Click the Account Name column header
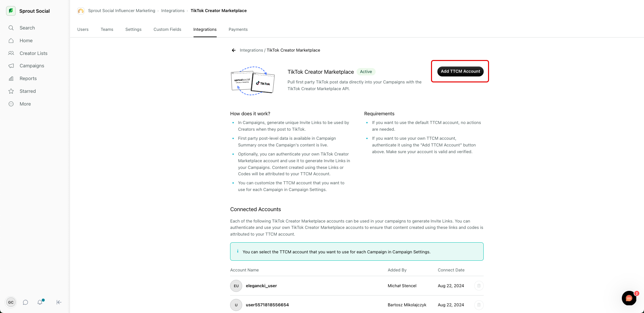Viewport: 644px width, 313px height. (x=245, y=270)
